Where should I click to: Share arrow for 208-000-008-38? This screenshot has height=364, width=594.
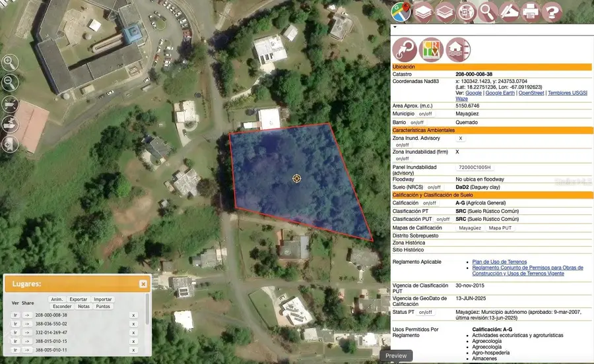pos(27,315)
